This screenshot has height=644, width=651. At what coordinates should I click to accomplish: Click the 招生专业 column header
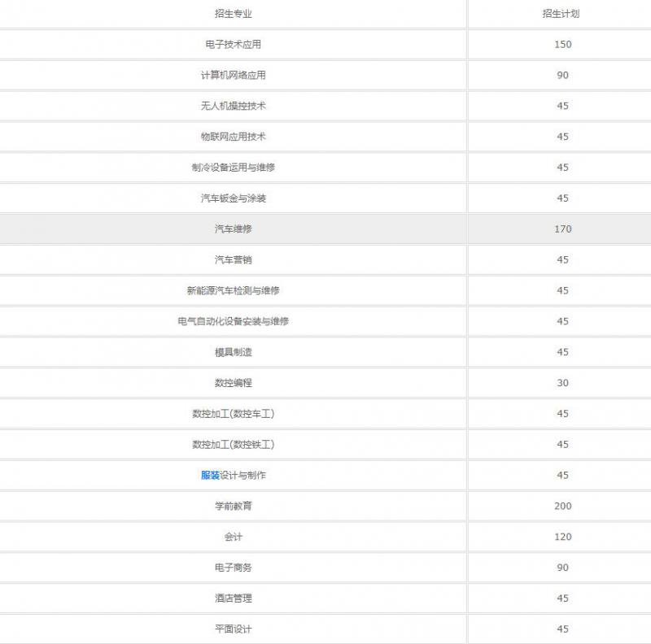pyautogui.click(x=234, y=13)
